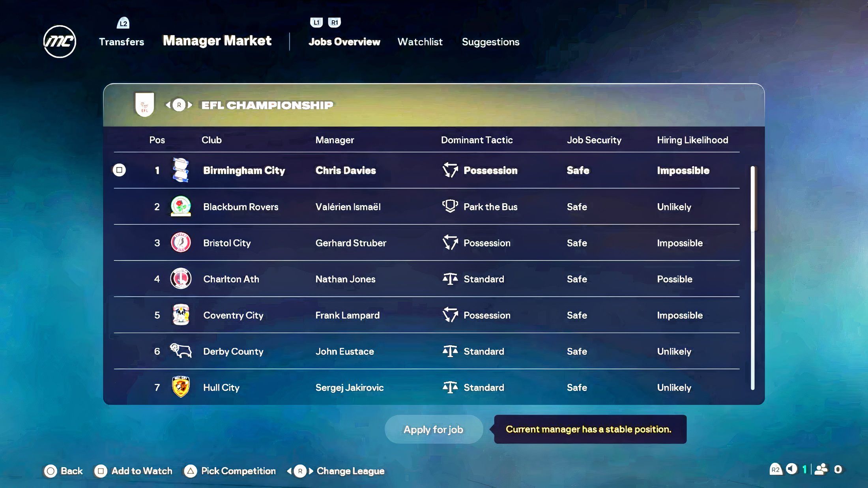Viewport: 868px width, 488px height.
Task: Click the Park the Bus shield icon
Action: click(x=450, y=206)
